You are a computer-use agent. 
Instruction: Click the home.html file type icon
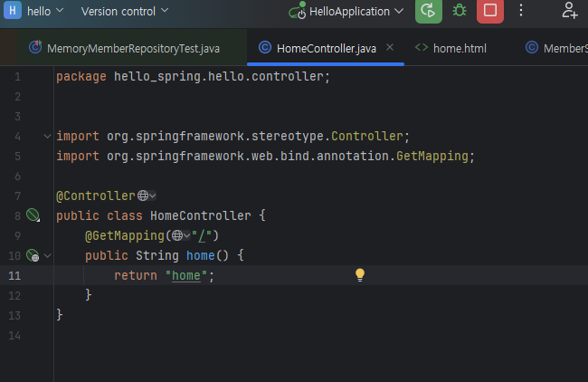[422, 48]
